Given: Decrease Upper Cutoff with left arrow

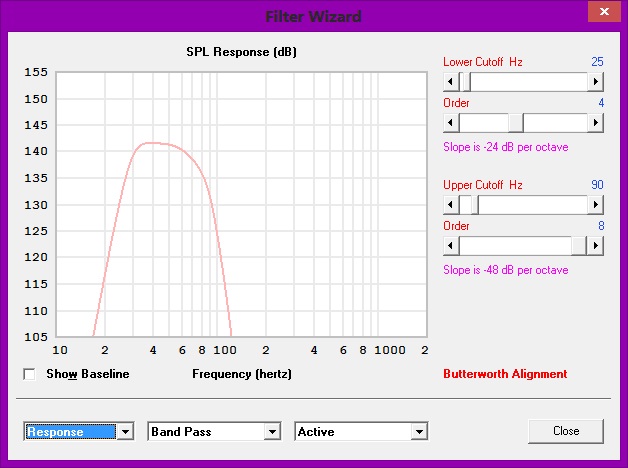Looking at the screenshot, I should 451,205.
